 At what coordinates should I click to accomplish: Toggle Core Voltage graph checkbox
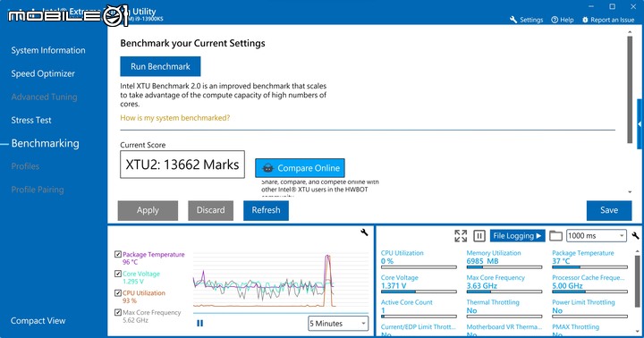[x=118, y=274]
